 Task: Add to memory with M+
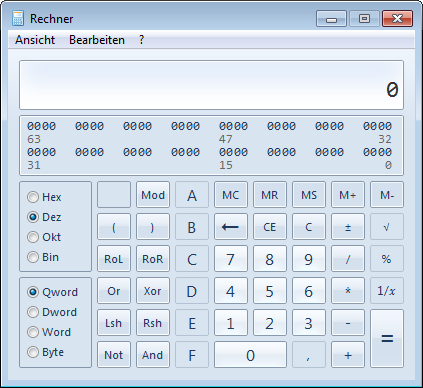click(348, 195)
